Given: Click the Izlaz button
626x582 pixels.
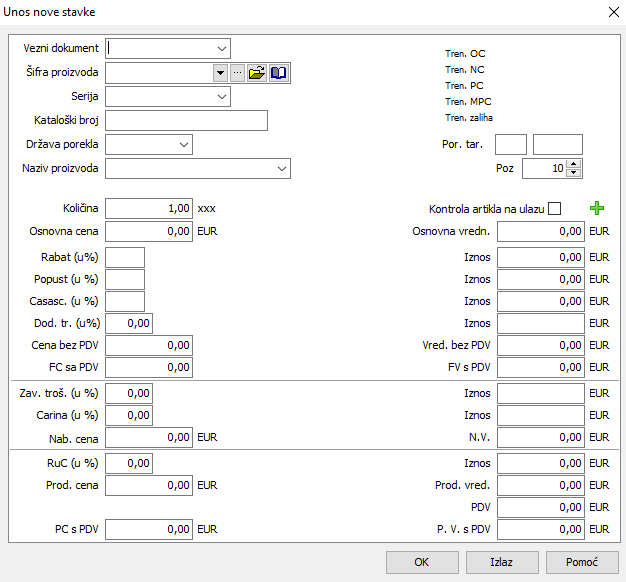Looking at the screenshot, I should click(501, 562).
